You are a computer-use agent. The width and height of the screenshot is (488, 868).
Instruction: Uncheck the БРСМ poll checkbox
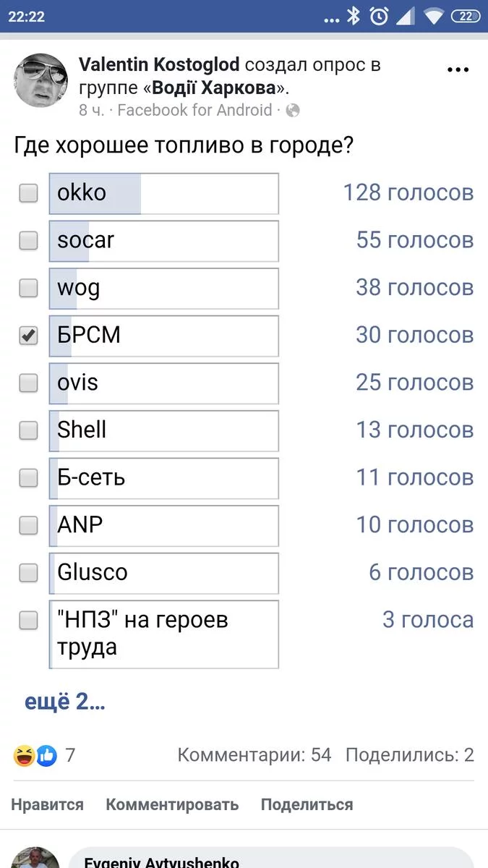pos(28,336)
